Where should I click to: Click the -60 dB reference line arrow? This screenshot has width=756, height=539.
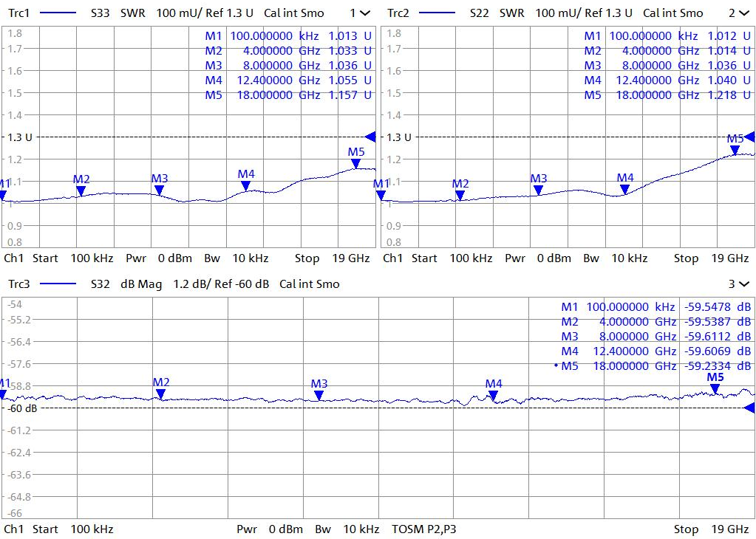pyautogui.click(x=749, y=408)
